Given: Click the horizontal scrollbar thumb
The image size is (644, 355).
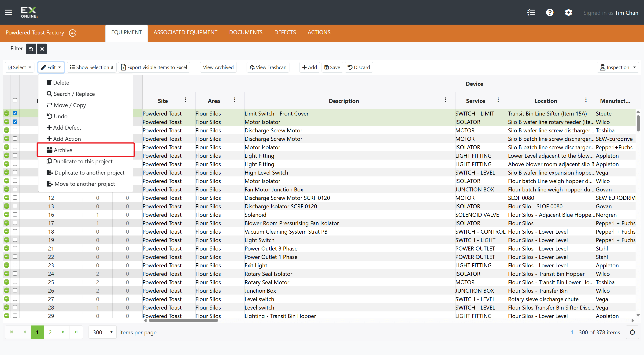Looking at the screenshot, I should (x=183, y=321).
